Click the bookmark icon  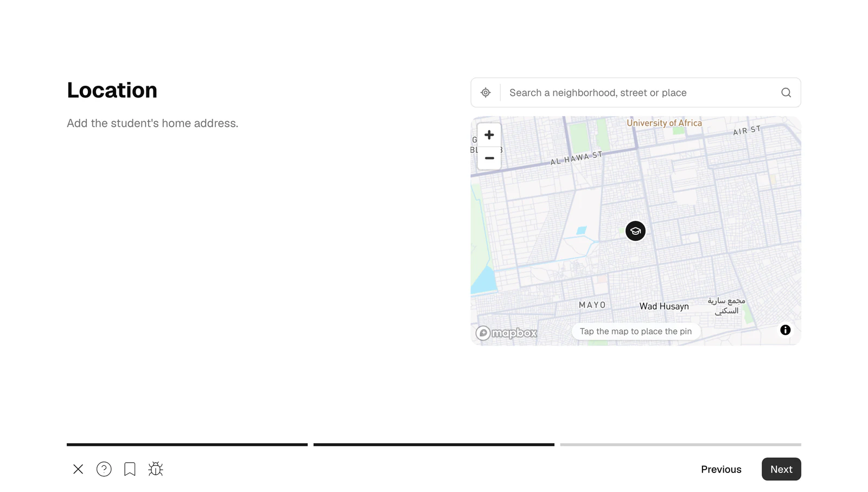click(x=130, y=469)
